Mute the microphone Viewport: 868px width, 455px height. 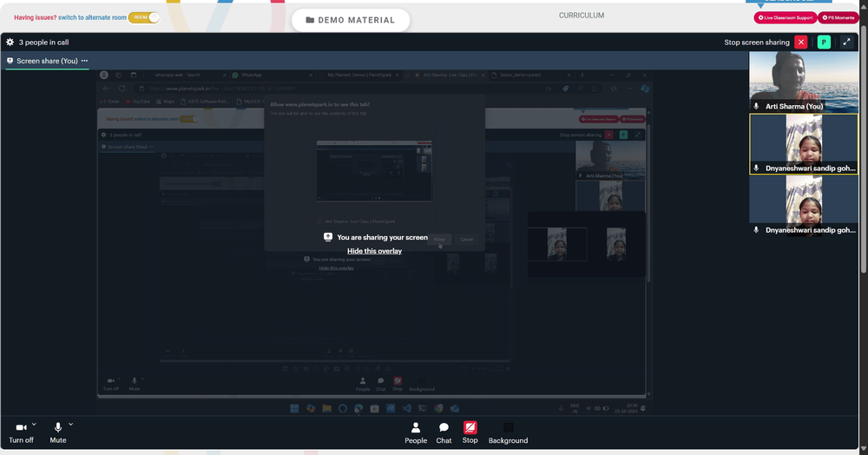(x=57, y=433)
